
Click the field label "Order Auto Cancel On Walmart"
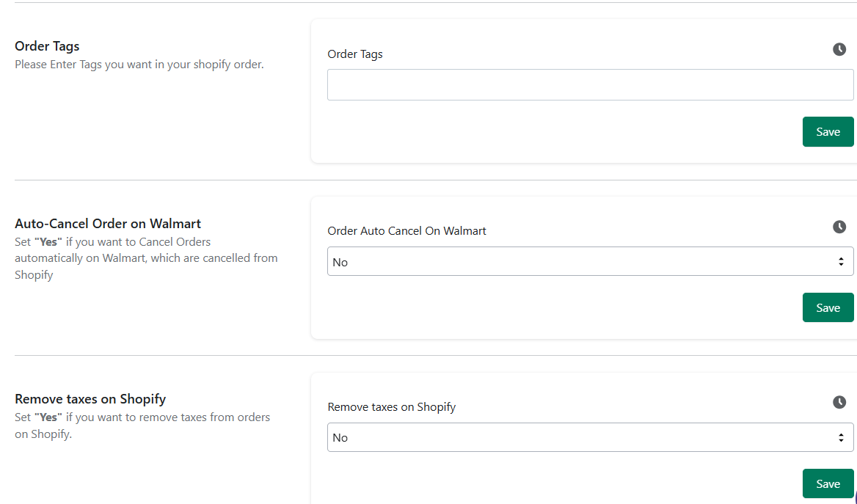(x=406, y=230)
